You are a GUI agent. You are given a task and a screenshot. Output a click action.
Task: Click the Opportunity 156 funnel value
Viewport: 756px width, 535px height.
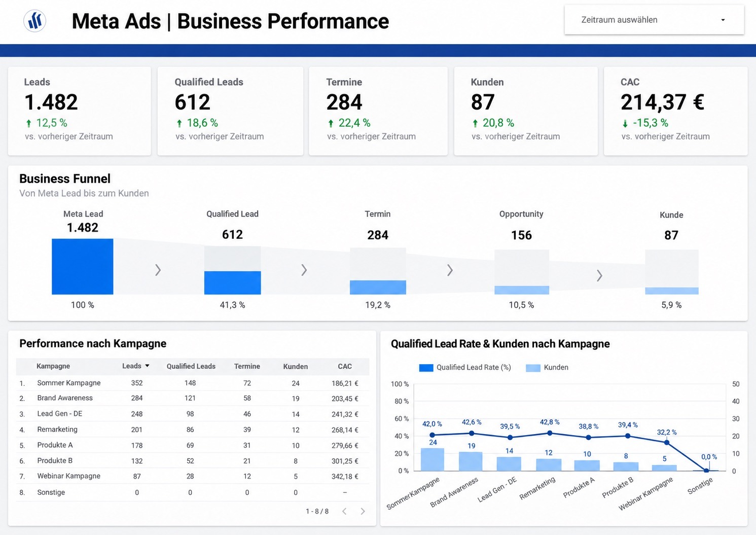521,235
